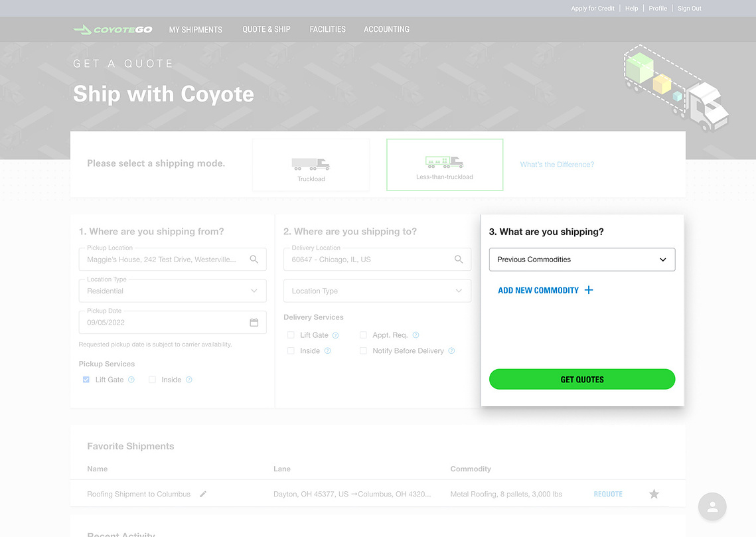Click the help icon beside delivery Lift Gate

336,335
